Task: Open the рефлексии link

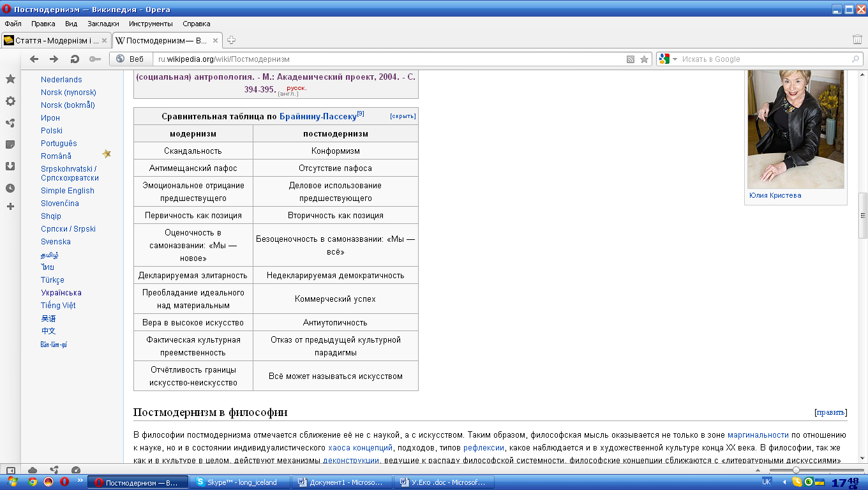Action: coord(484,448)
